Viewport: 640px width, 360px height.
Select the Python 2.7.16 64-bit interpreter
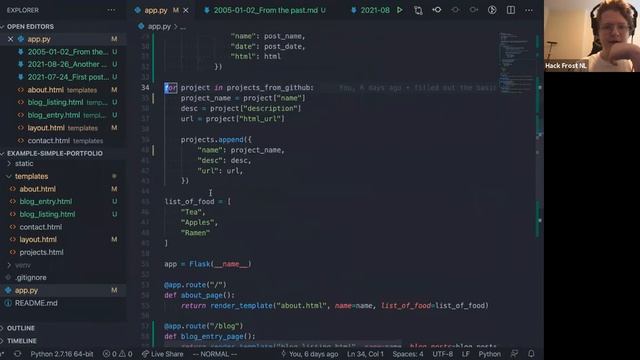click(62, 354)
